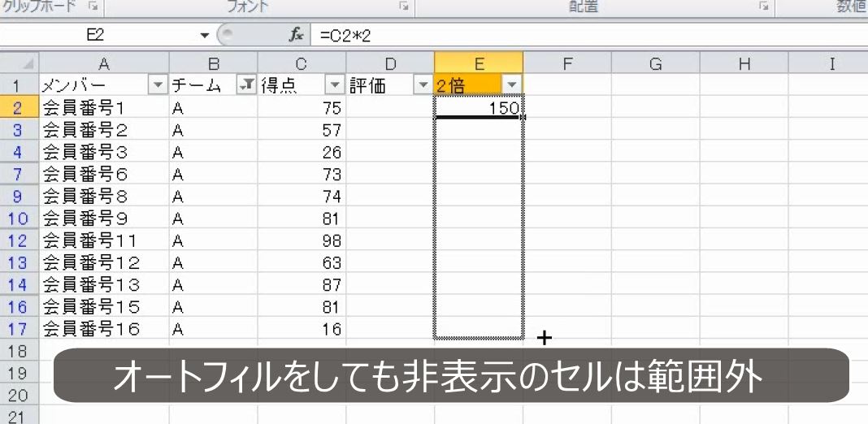The height and width of the screenshot is (424, 868).
Task: Select column C header
Action: coord(302,63)
